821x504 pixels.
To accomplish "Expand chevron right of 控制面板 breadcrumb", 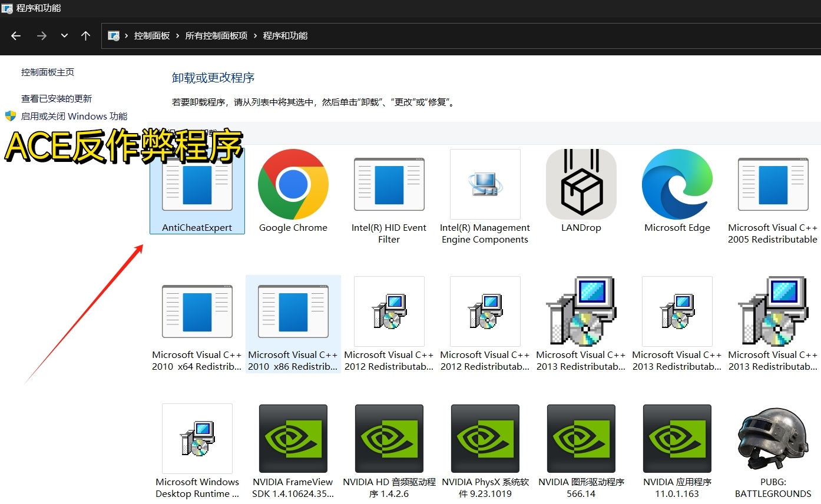I will pyautogui.click(x=177, y=36).
